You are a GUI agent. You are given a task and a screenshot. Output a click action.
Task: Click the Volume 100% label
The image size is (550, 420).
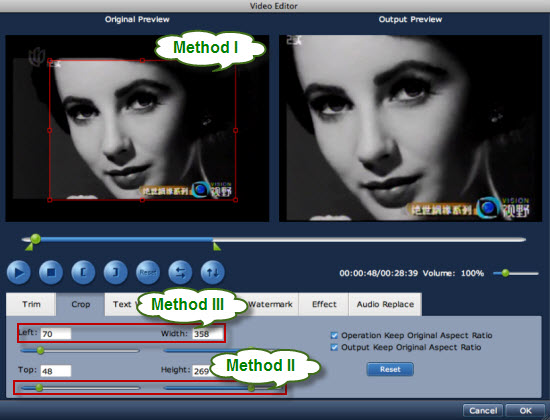point(453,273)
